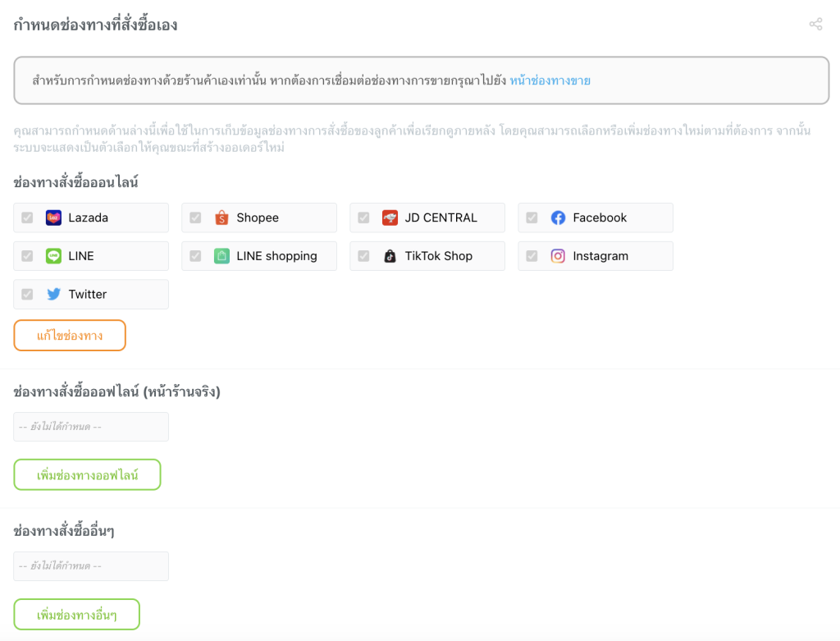Click the JD CENTRAL logo icon
The image size is (840, 641).
(390, 217)
